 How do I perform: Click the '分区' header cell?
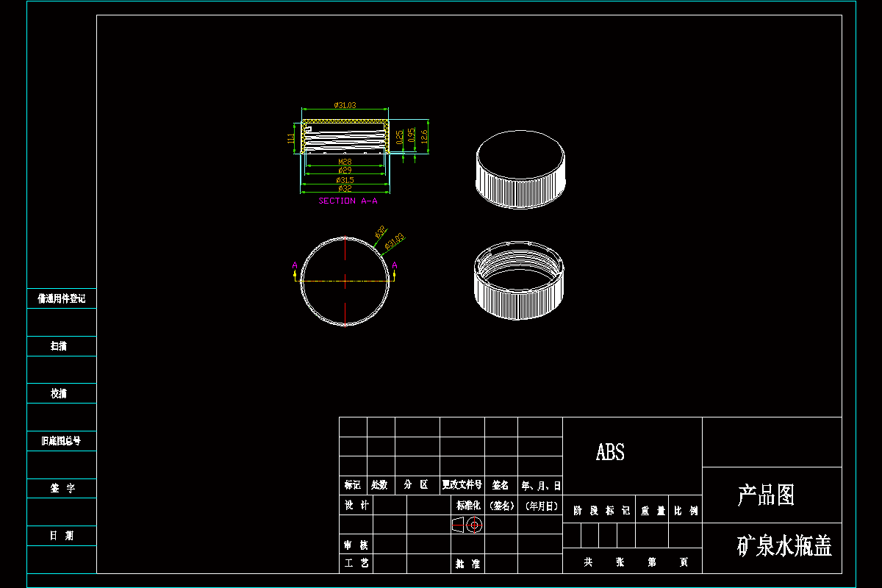click(417, 485)
